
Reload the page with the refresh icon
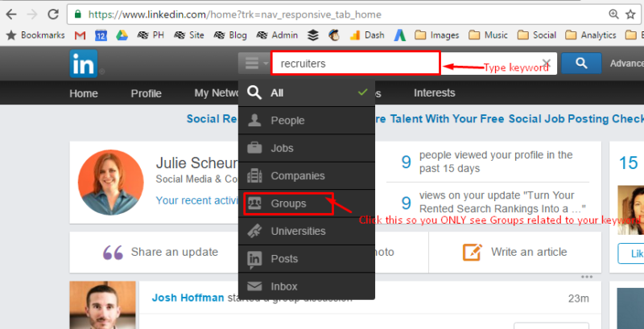point(53,14)
